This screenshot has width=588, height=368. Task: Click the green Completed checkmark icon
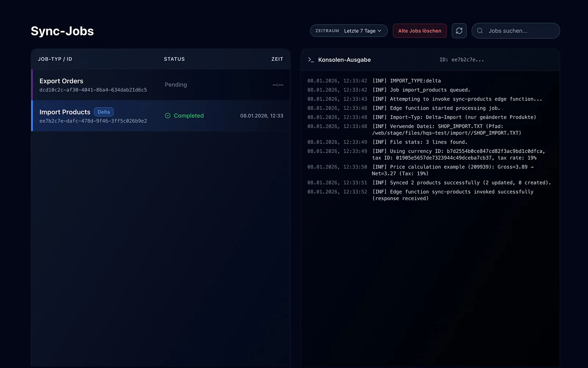click(x=168, y=116)
